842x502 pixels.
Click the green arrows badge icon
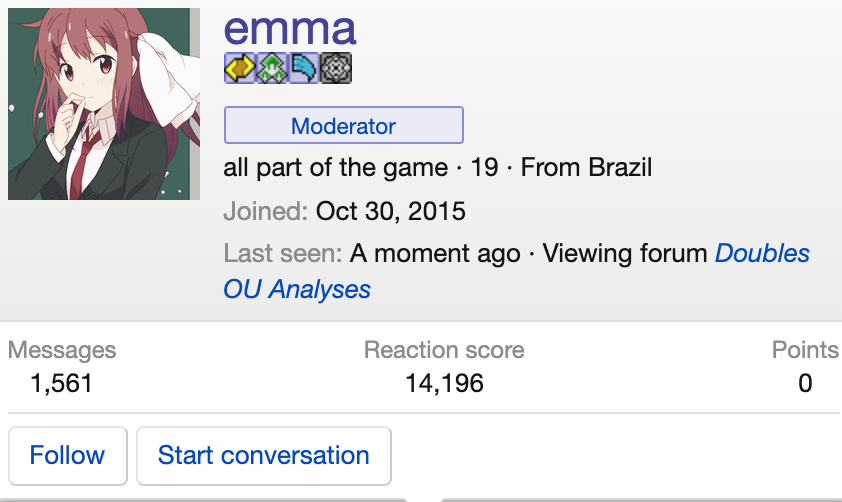(272, 68)
